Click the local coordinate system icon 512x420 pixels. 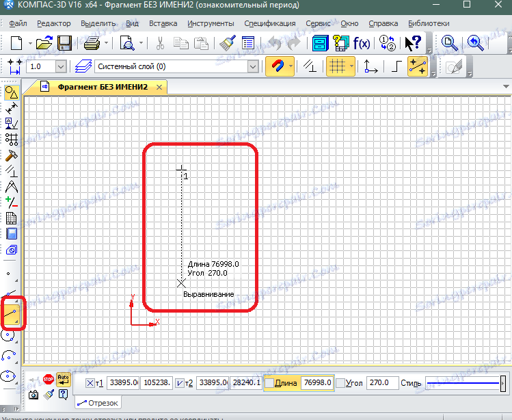click(370, 66)
